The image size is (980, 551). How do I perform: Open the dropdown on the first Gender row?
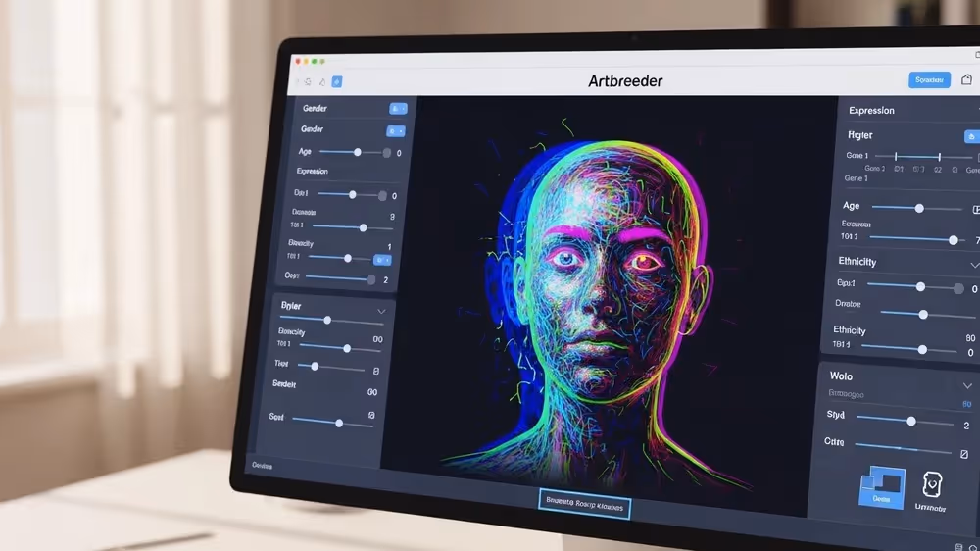[x=398, y=109]
